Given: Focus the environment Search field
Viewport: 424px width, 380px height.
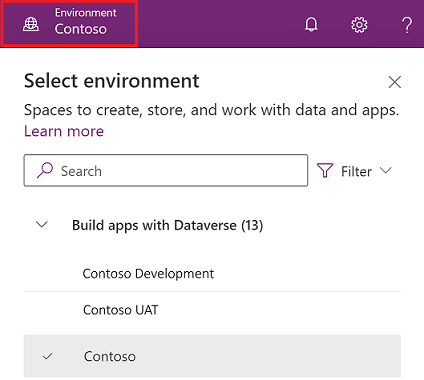Looking at the screenshot, I should pyautogui.click(x=166, y=170).
